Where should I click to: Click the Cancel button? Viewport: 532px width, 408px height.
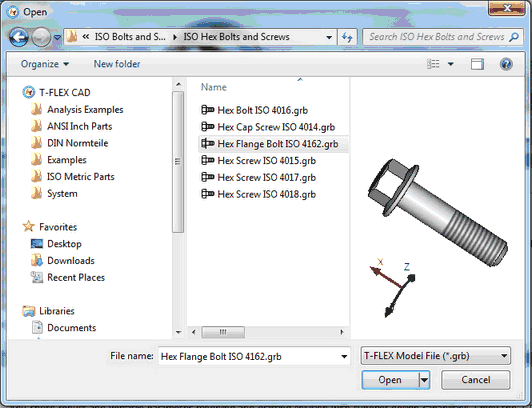point(476,380)
